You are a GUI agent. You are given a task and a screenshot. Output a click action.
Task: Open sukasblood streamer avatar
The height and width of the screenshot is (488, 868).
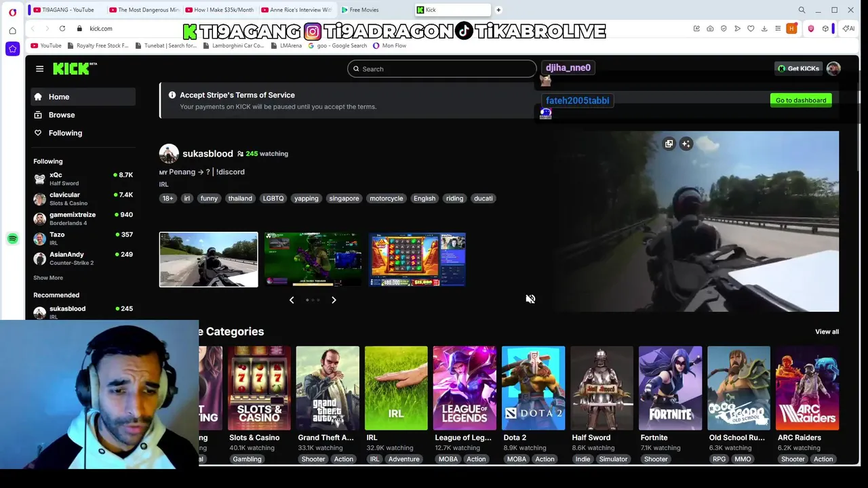coord(169,154)
